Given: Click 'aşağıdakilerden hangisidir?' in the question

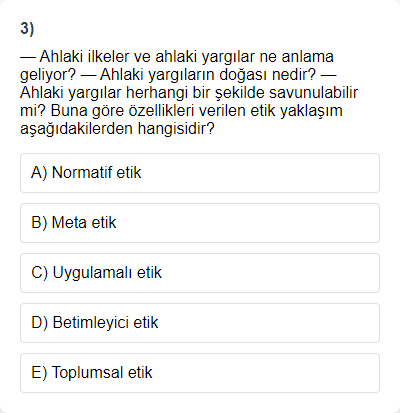Looking at the screenshot, I should click(117, 129).
